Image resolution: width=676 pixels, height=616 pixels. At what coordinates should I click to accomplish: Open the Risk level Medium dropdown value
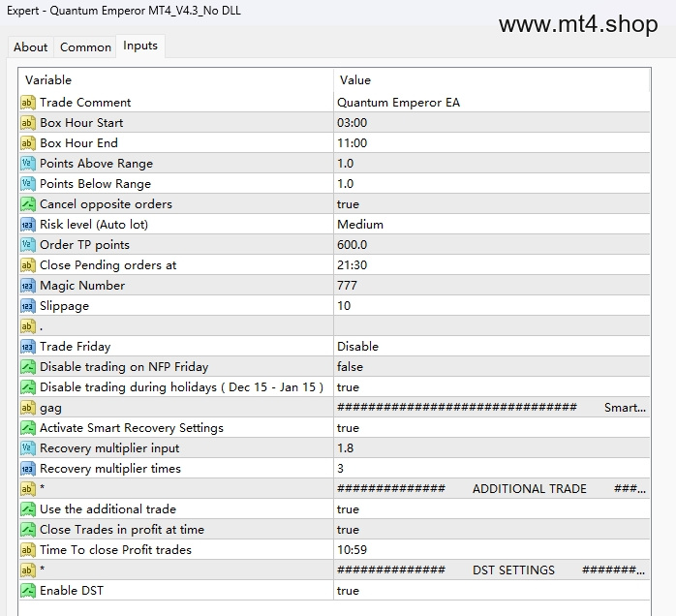click(x=491, y=225)
